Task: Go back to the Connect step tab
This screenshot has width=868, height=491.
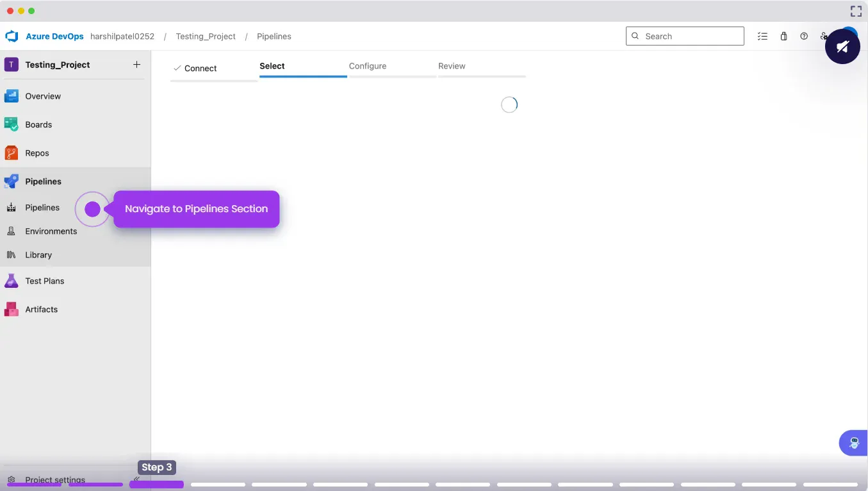Action: click(195, 68)
